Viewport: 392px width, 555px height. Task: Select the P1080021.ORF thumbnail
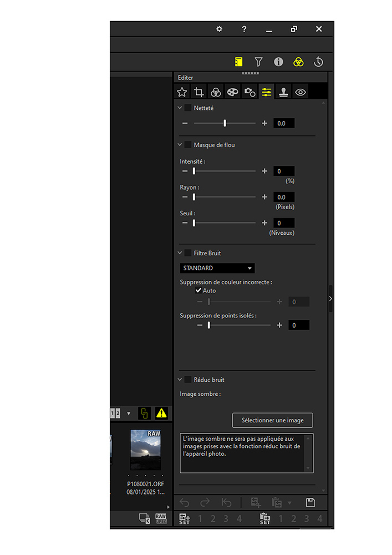coord(146,450)
